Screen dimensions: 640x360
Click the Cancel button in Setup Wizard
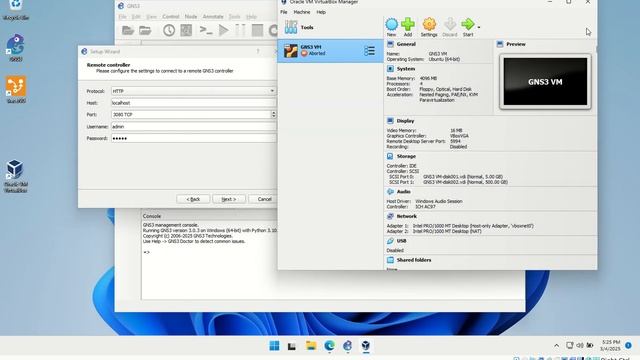264,199
